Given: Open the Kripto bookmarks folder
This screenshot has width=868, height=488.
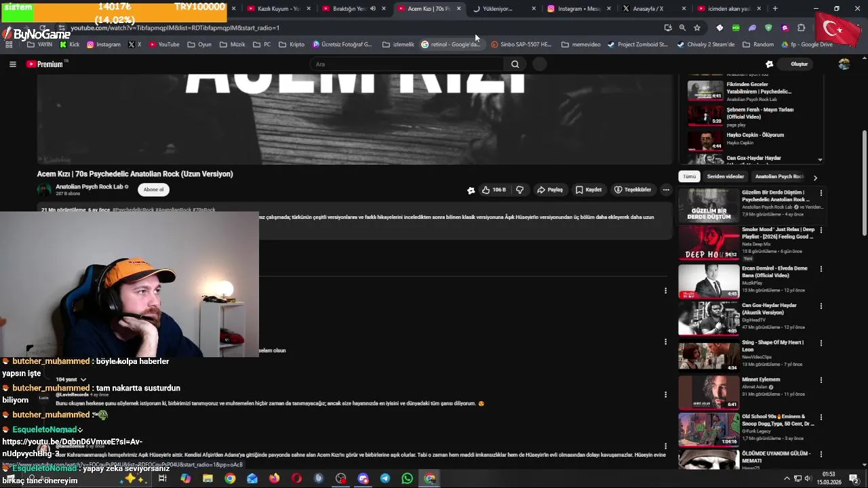Looking at the screenshot, I should click(x=292, y=45).
